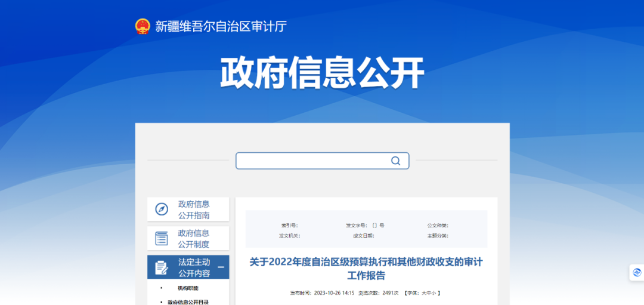
Task: Click the national emblem logo
Action: (143, 26)
